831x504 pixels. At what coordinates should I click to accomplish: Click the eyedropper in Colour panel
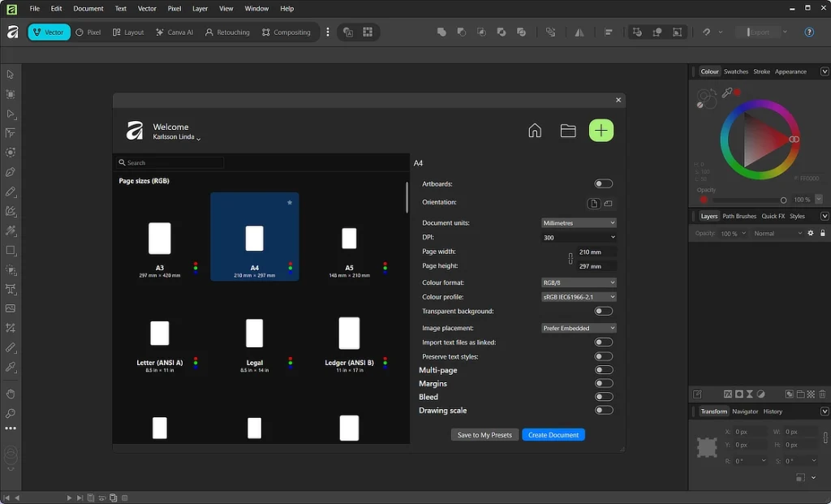click(x=727, y=93)
